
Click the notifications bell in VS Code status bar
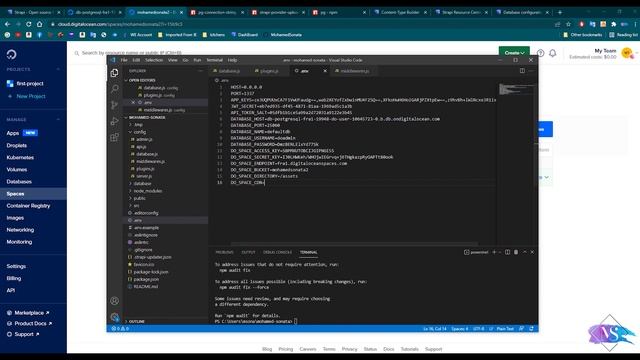[x=531, y=329]
